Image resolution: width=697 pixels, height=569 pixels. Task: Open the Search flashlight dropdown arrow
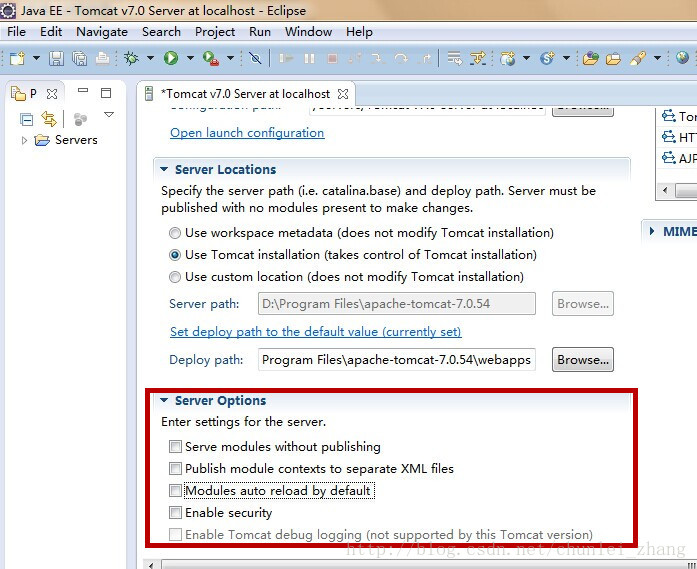(657, 58)
